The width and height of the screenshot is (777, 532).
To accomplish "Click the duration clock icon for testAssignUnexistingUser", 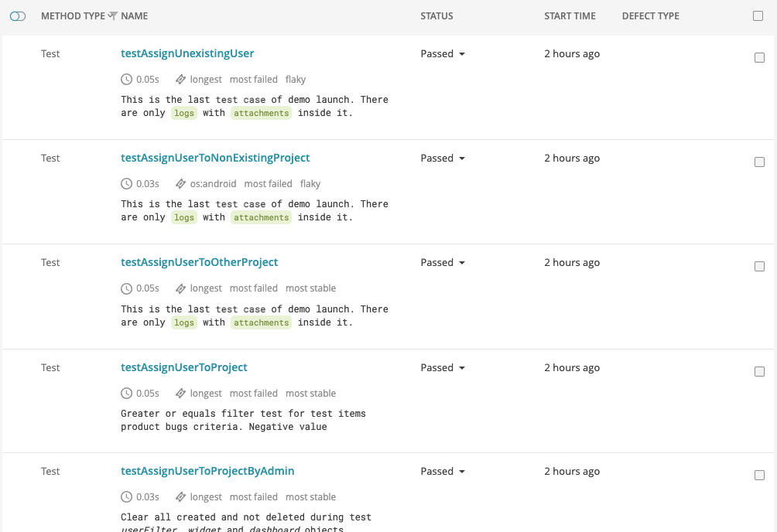I will point(127,79).
